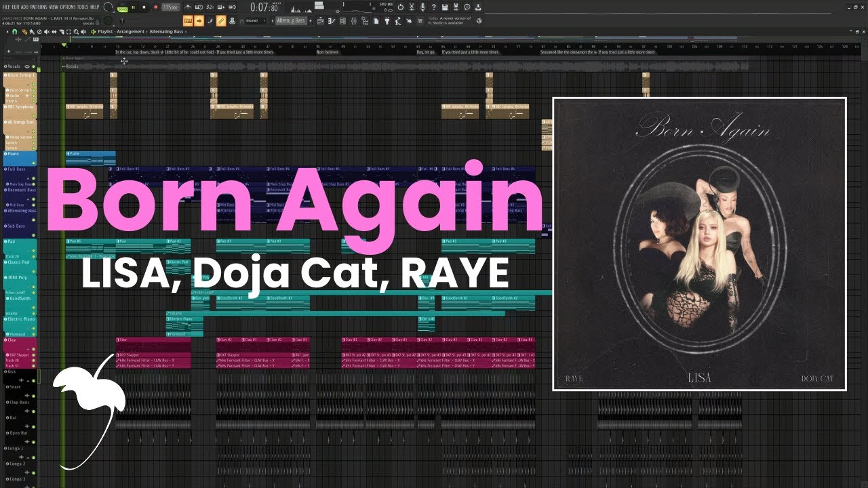Click the Playlist options arrow at toolbar start
The height and width of the screenshot is (488, 868).
(7, 31)
